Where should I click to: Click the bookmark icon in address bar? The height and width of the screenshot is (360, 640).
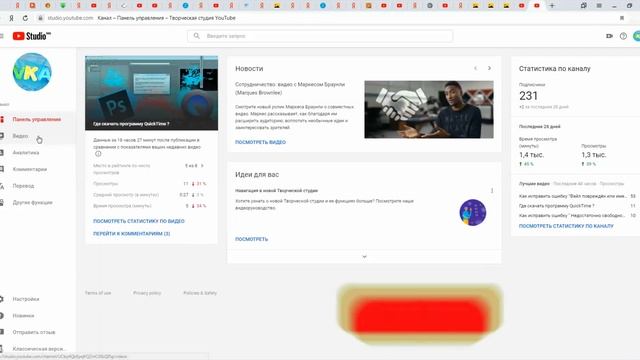[622, 18]
